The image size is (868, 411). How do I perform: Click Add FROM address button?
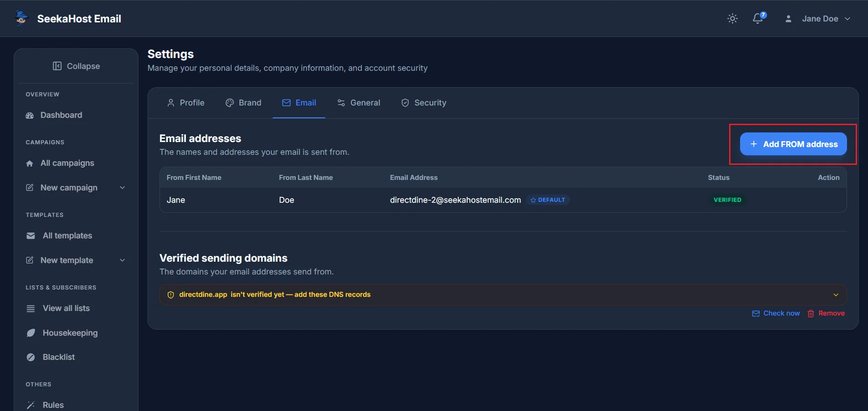[793, 144]
